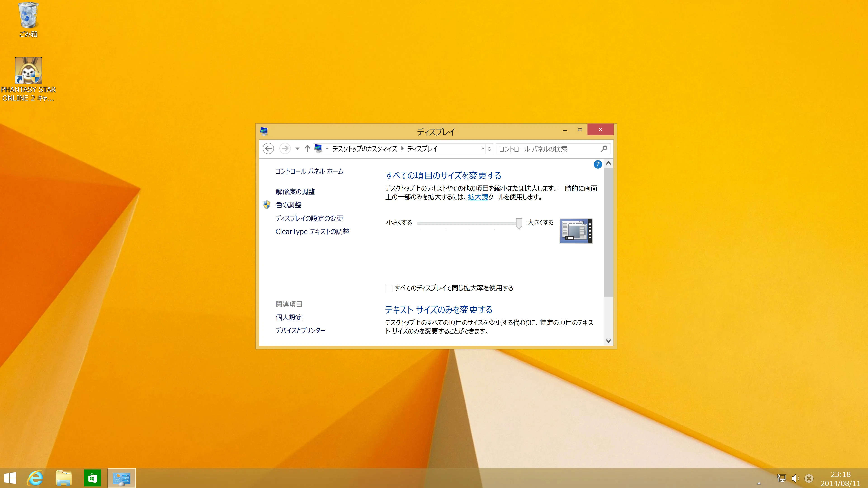Maximize the ディスプレイ window
The width and height of the screenshot is (868, 488).
(x=580, y=130)
